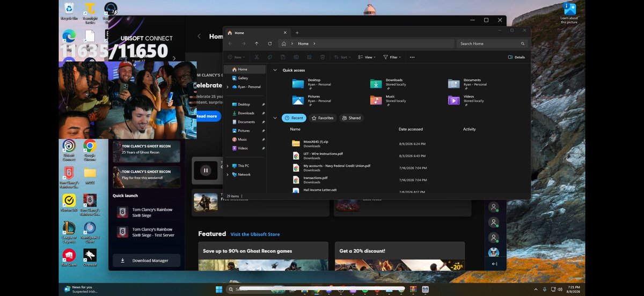644x296 pixels.
Task: Open Download Manager in Ubisoft Connect
Action: (147, 261)
